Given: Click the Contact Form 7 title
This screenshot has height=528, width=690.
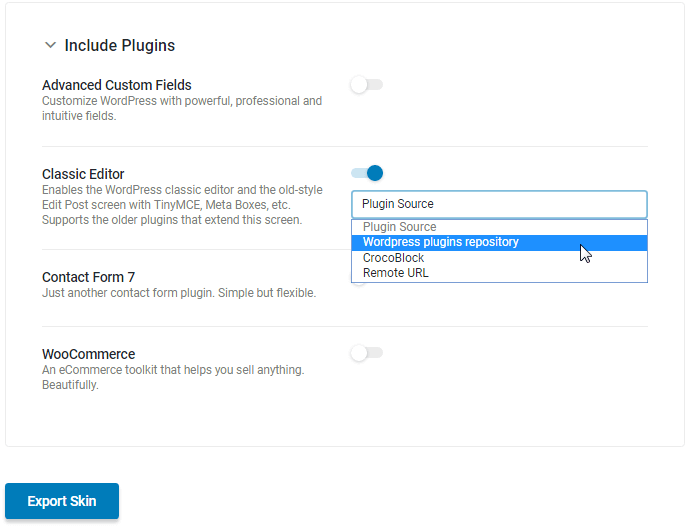Looking at the screenshot, I should coord(88,277).
